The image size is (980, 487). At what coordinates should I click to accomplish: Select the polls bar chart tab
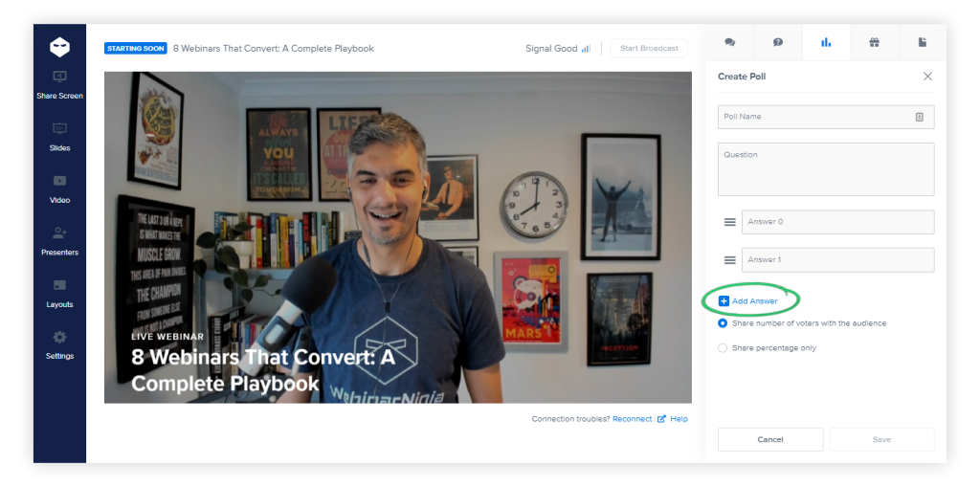(x=826, y=42)
